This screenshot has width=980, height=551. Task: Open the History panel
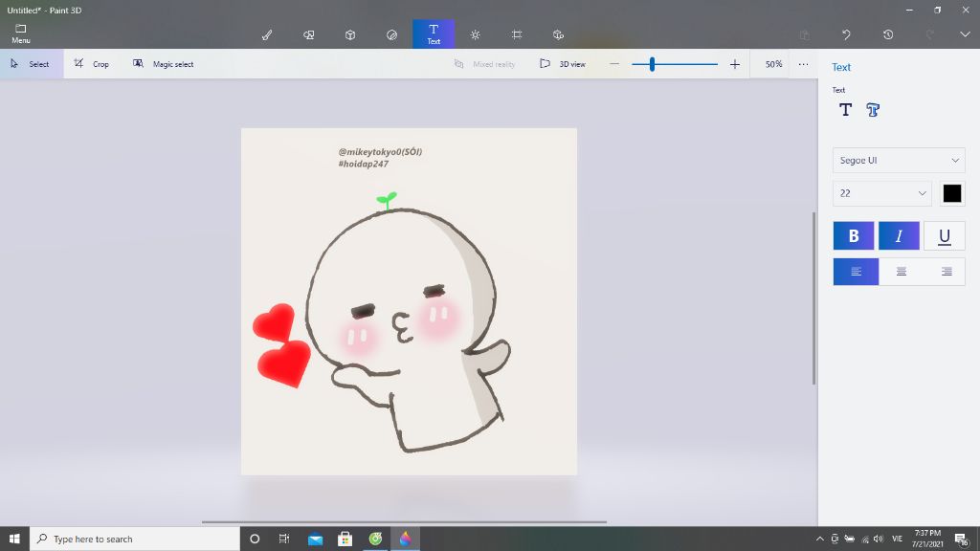click(888, 34)
